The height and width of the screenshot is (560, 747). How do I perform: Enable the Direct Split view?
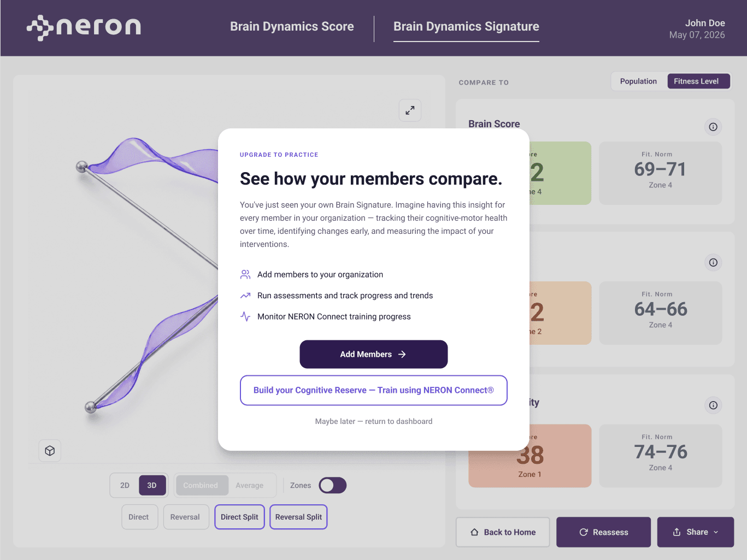coord(239,517)
